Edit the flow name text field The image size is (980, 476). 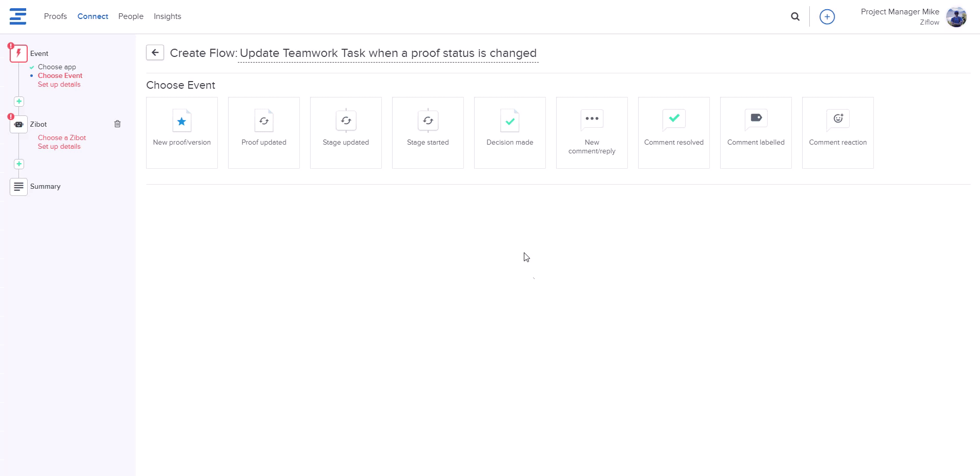click(388, 53)
